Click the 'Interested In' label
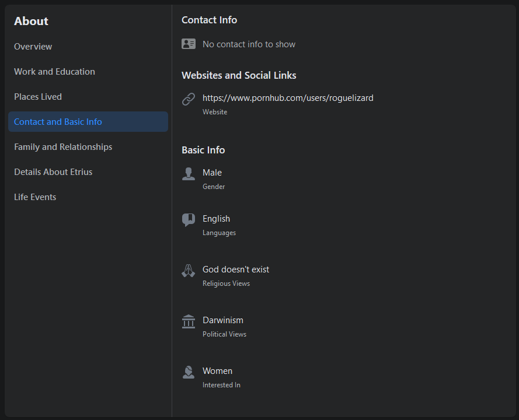519x420 pixels. 221,385
